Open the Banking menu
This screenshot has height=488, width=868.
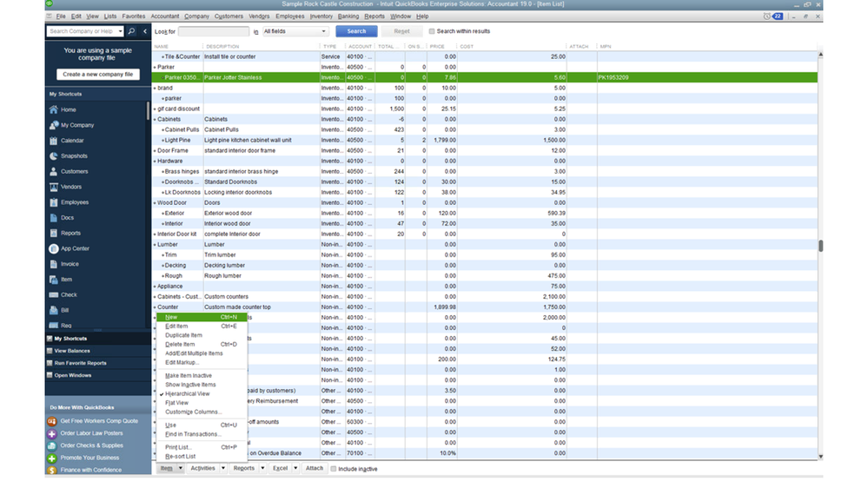pos(348,16)
